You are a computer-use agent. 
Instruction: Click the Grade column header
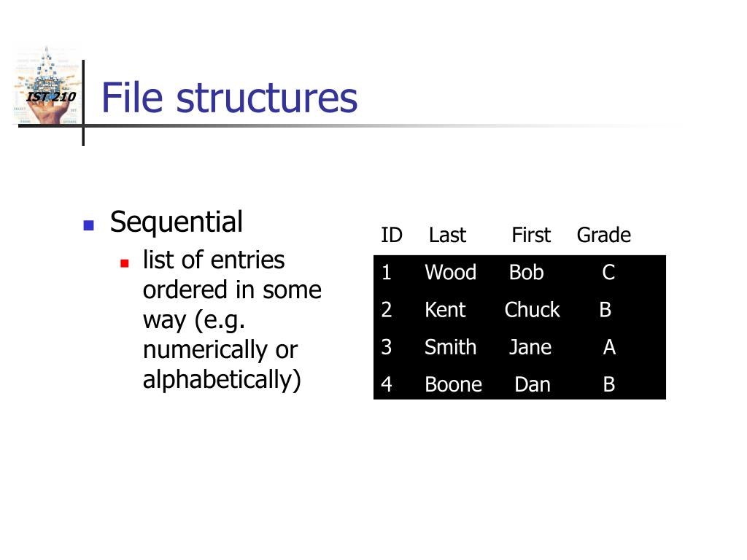click(x=603, y=236)
